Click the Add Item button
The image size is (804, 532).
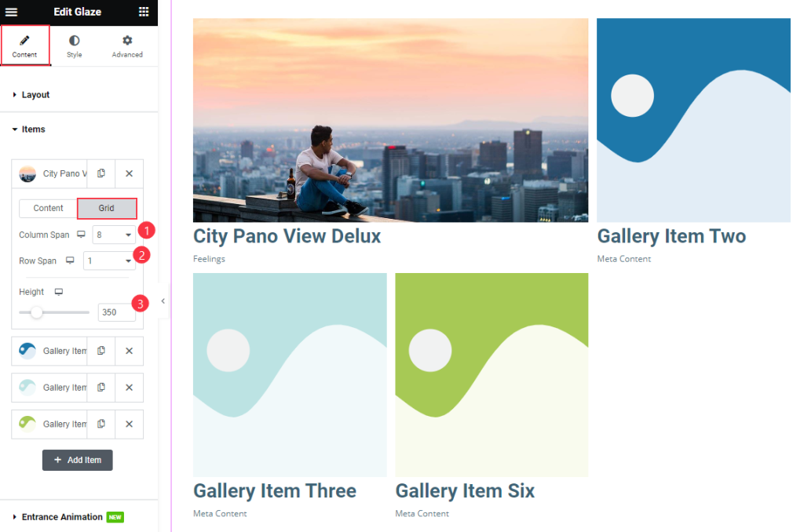78,461
